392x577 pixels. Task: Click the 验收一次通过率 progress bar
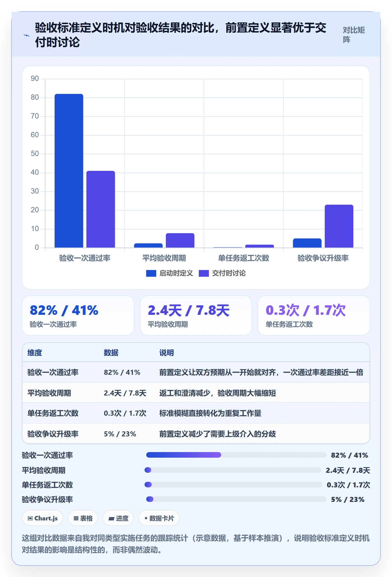pyautogui.click(x=236, y=455)
